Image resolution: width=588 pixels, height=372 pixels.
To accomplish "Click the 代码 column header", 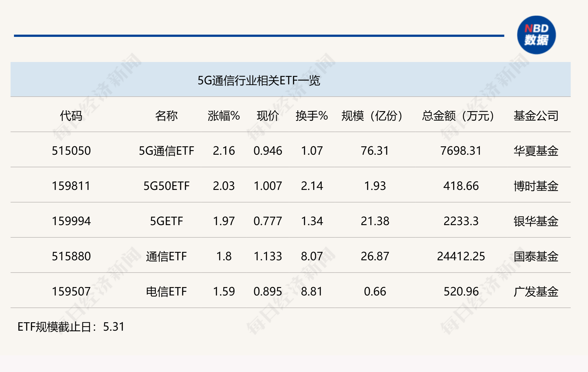I will (71, 116).
